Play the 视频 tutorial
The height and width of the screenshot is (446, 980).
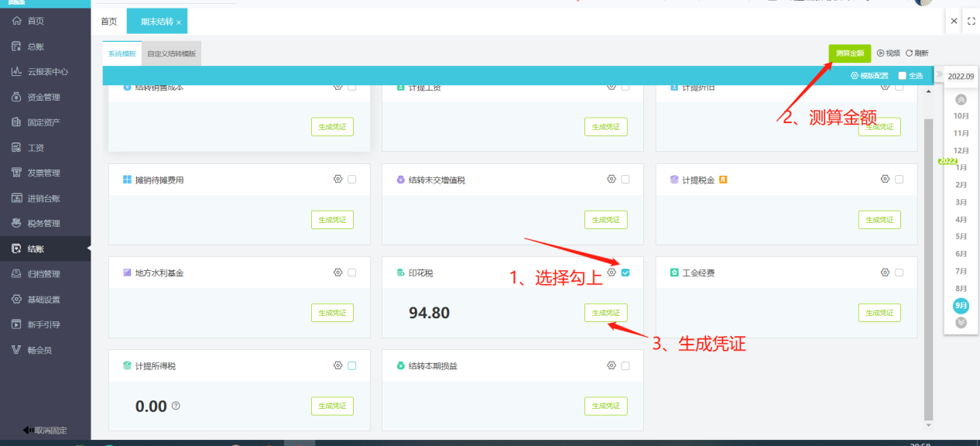[888, 53]
